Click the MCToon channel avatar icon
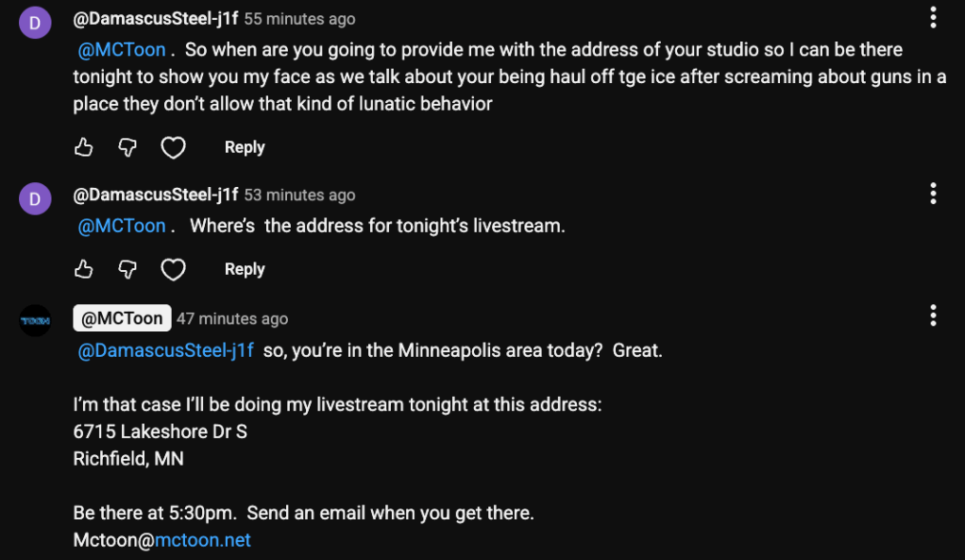This screenshot has height=560, width=965. 36,320
